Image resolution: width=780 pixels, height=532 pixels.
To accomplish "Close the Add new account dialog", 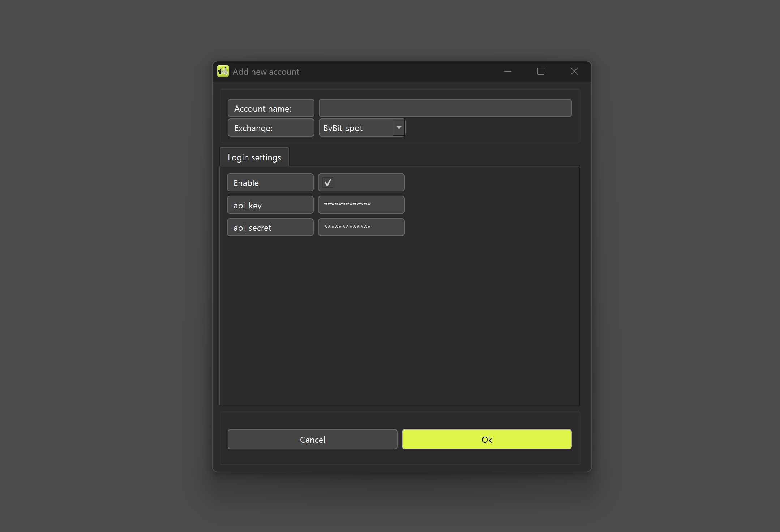I will click(x=574, y=71).
